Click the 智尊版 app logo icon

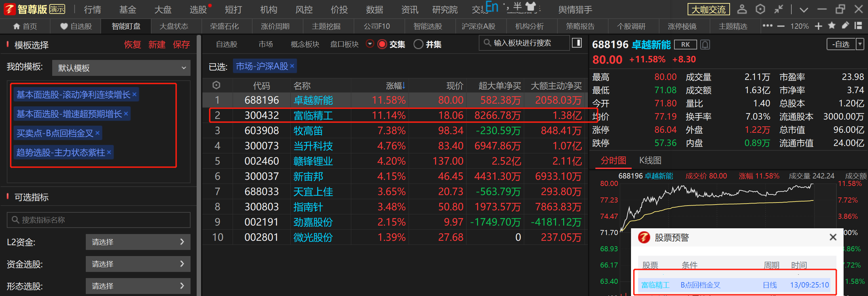pyautogui.click(x=10, y=9)
